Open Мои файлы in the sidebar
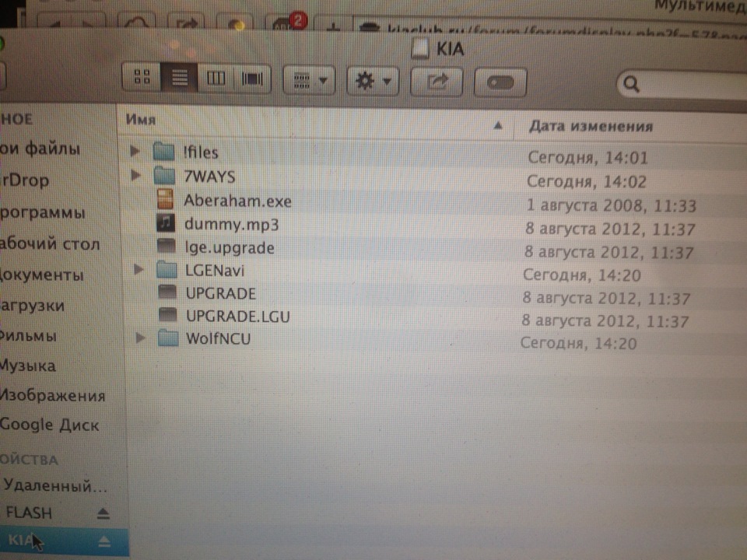This screenshot has height=560, width=747. coord(40,149)
